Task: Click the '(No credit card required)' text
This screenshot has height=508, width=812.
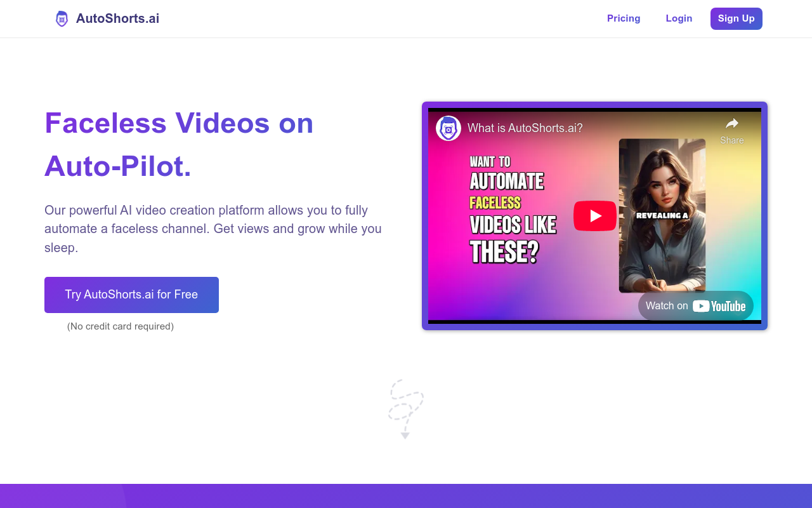Action: click(121, 326)
